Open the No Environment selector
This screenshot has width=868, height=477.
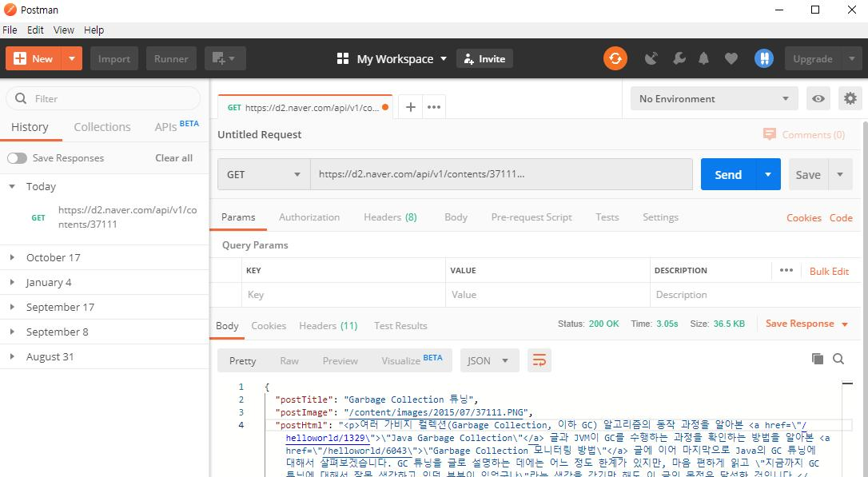[714, 98]
